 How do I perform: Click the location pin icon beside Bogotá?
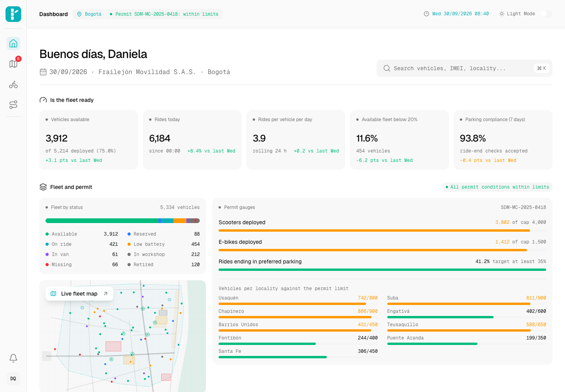79,14
